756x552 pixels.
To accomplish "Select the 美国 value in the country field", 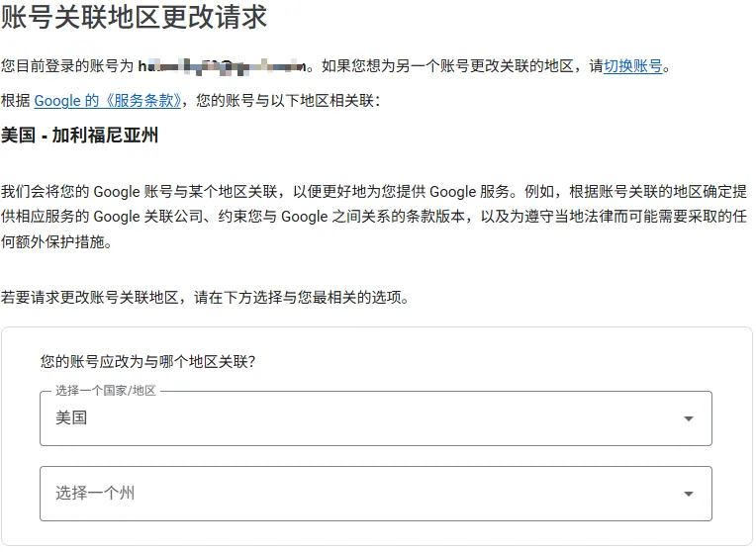I will (71, 417).
